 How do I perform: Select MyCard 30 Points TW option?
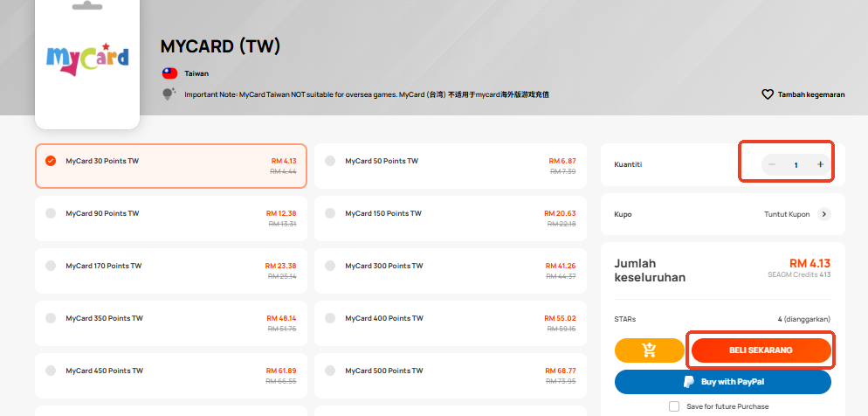click(x=171, y=166)
